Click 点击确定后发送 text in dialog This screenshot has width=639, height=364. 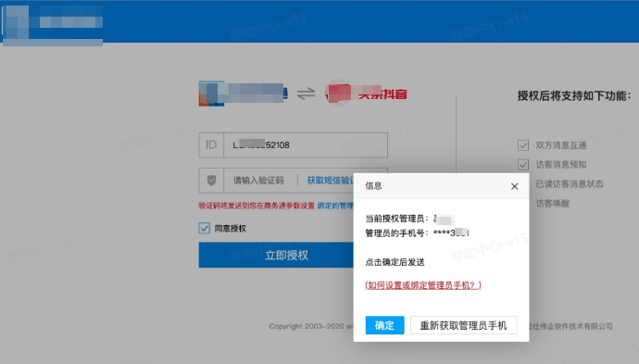(x=395, y=262)
